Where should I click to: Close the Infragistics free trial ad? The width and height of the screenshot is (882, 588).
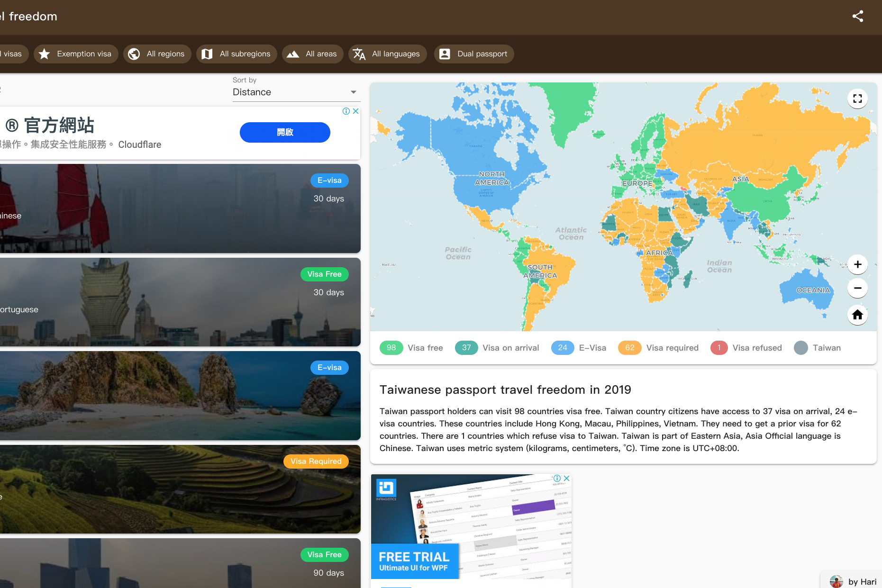tap(566, 479)
